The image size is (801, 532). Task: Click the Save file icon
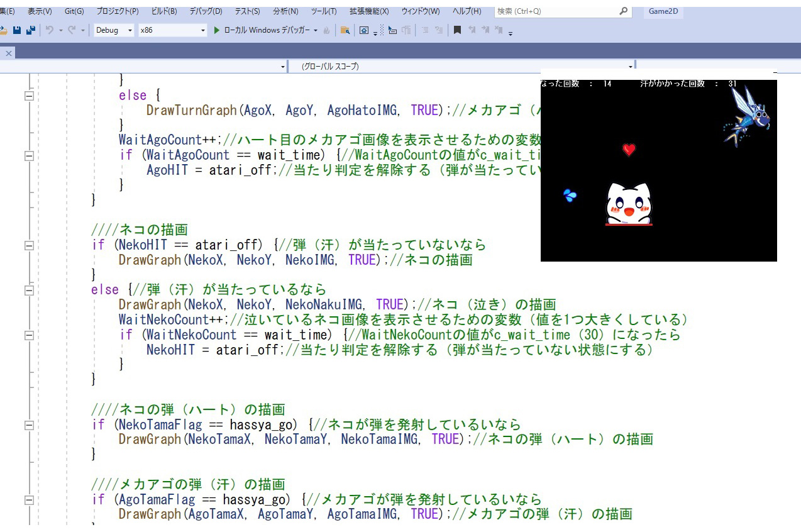pyautogui.click(x=16, y=30)
